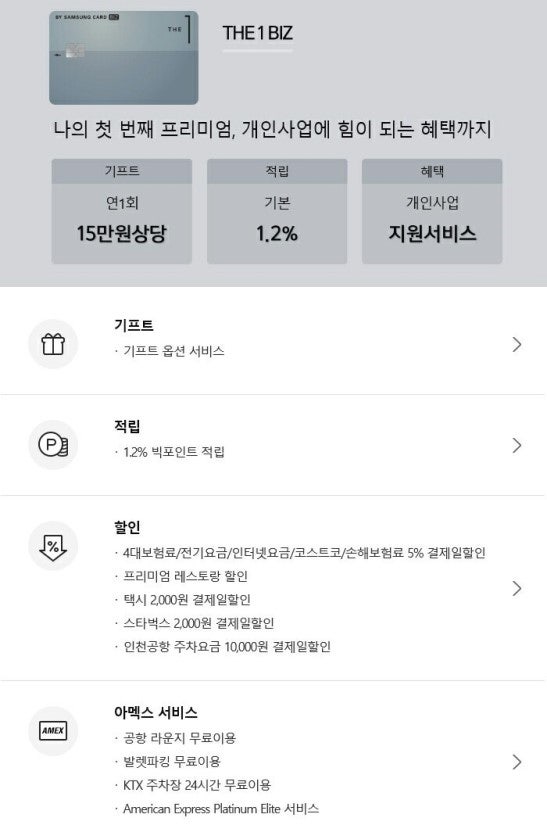This screenshot has height=832, width=547.
Task: Click the percent discount arrow icon
Action: (x=53, y=545)
